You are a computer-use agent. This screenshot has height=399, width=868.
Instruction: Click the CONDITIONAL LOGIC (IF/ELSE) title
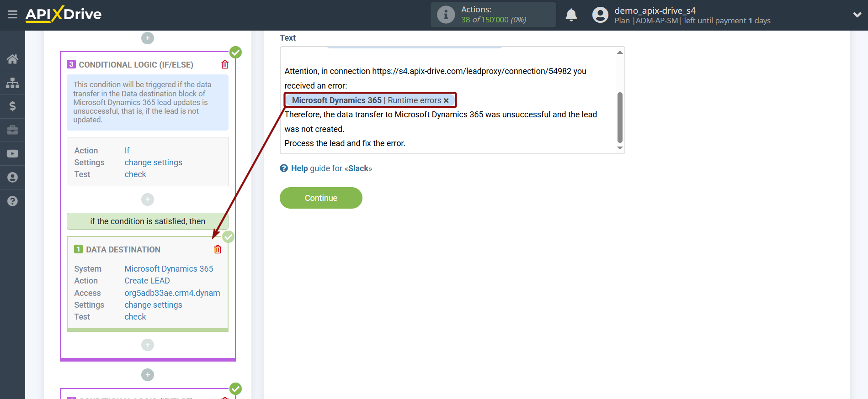click(x=136, y=65)
